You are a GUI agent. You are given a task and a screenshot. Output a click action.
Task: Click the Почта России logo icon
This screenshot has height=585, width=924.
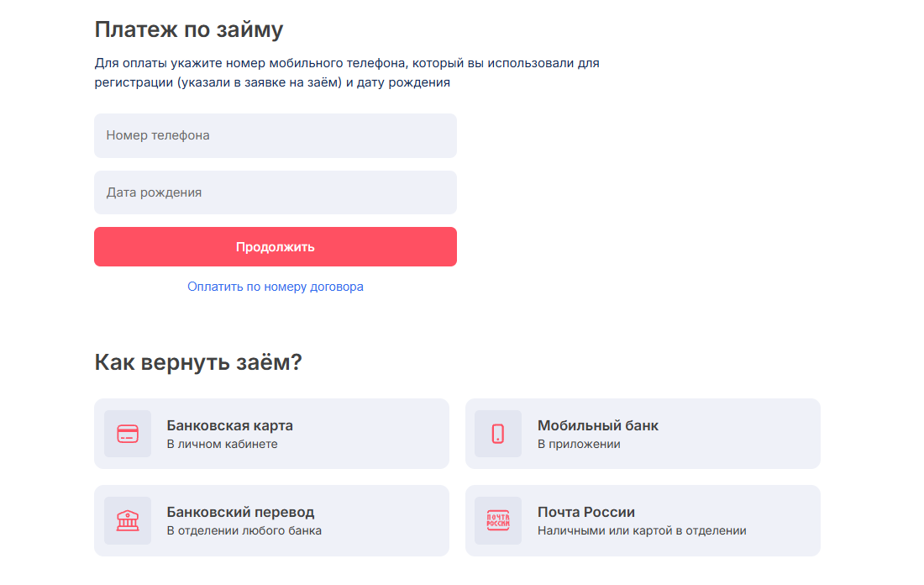click(x=498, y=520)
